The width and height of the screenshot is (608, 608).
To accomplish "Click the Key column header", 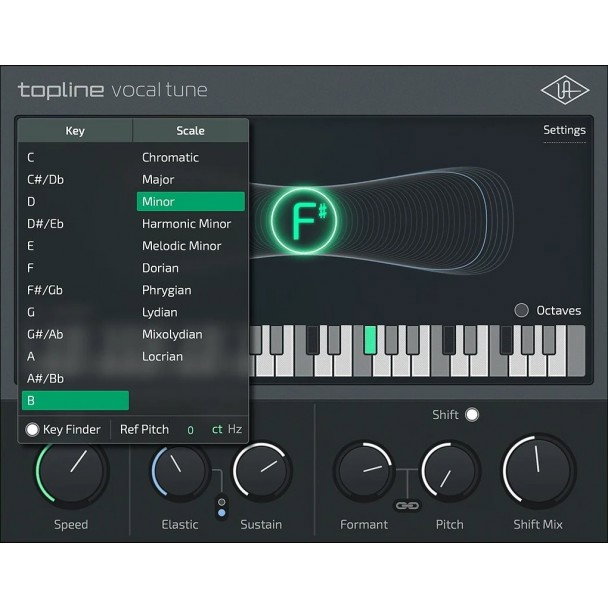I will coord(75,131).
